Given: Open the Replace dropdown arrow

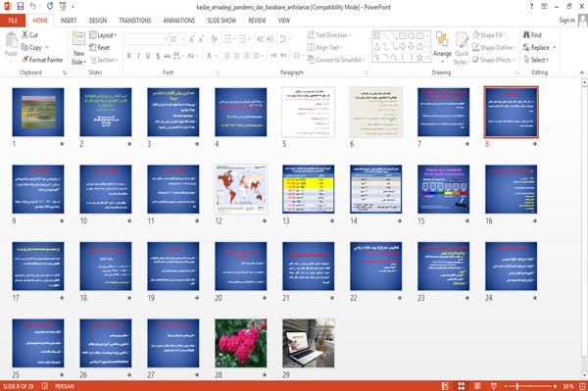Looking at the screenshot, I should (555, 48).
